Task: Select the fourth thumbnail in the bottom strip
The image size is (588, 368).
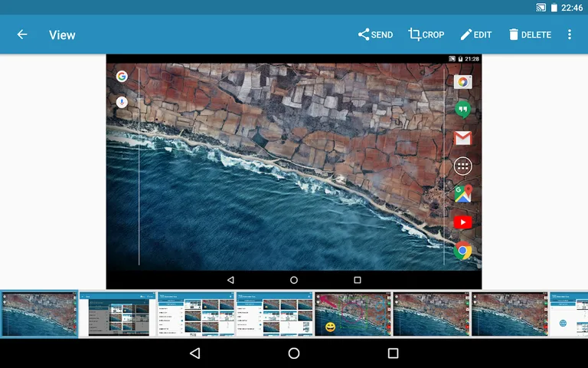Action: click(x=274, y=314)
